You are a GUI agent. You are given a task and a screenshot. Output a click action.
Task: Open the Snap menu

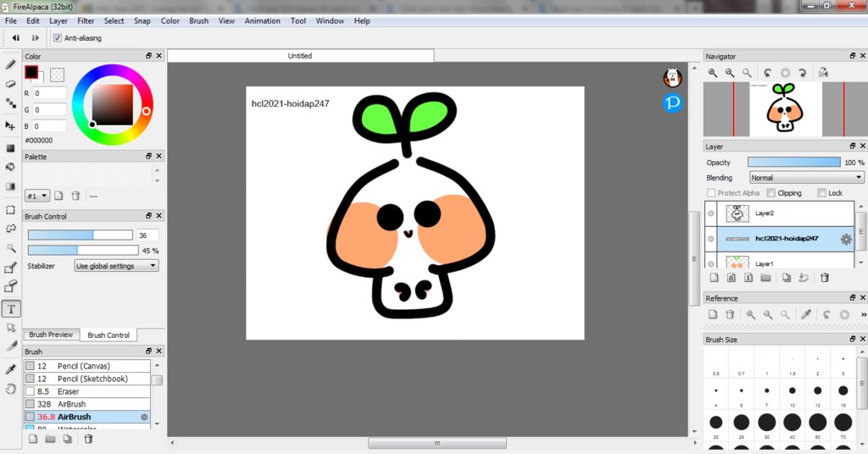pyautogui.click(x=142, y=21)
